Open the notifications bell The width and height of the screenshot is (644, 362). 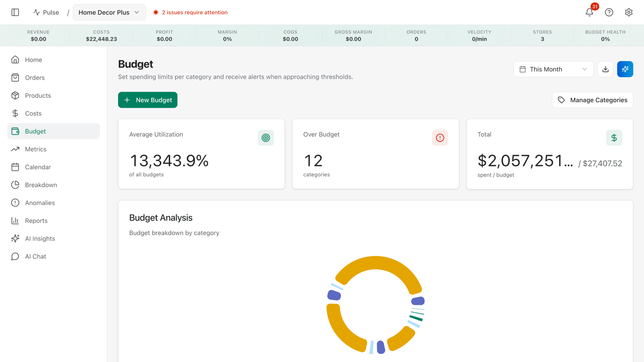[589, 12]
